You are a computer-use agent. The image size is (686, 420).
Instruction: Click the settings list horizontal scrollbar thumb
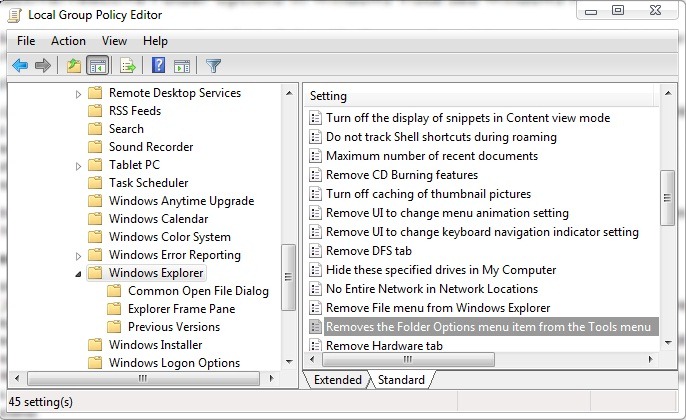click(x=408, y=360)
